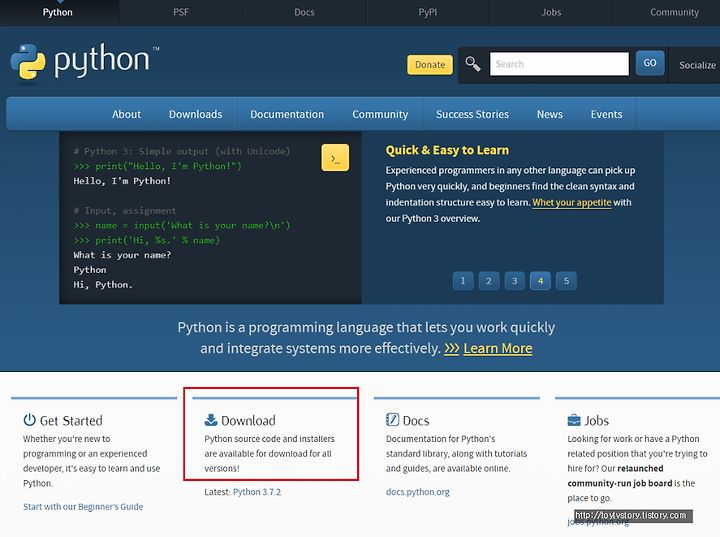Open the Docs top tab

(x=304, y=12)
